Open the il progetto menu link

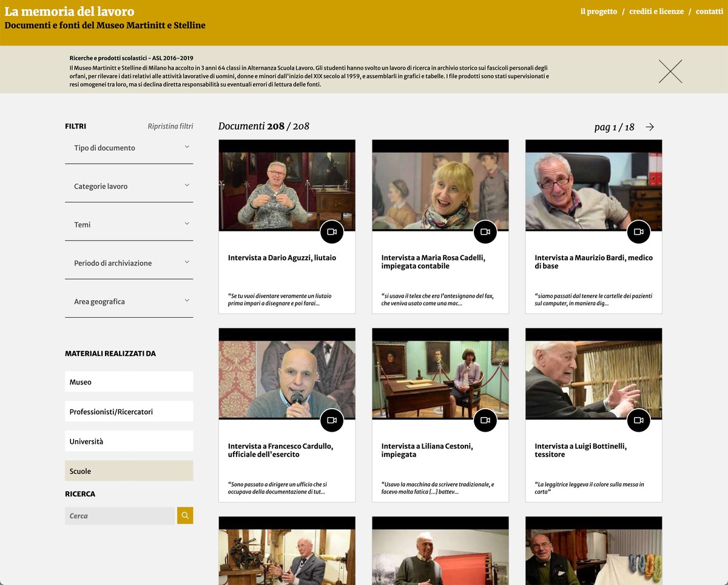pos(599,12)
